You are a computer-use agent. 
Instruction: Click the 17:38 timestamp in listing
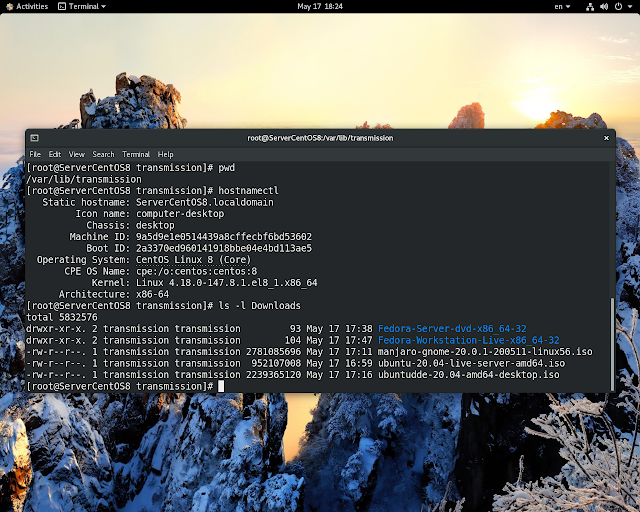point(359,329)
